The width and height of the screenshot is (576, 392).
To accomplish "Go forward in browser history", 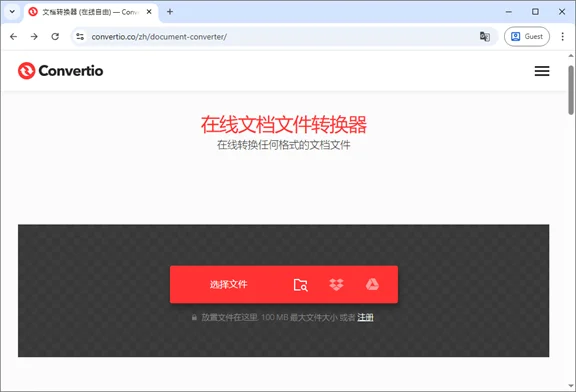I will tap(34, 36).
